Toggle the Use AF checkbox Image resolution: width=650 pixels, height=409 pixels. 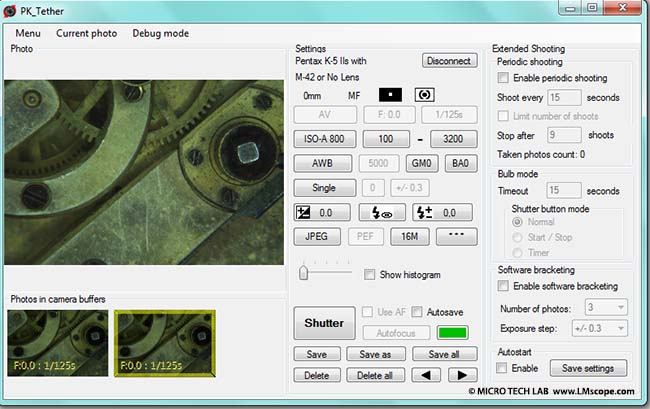pos(367,312)
